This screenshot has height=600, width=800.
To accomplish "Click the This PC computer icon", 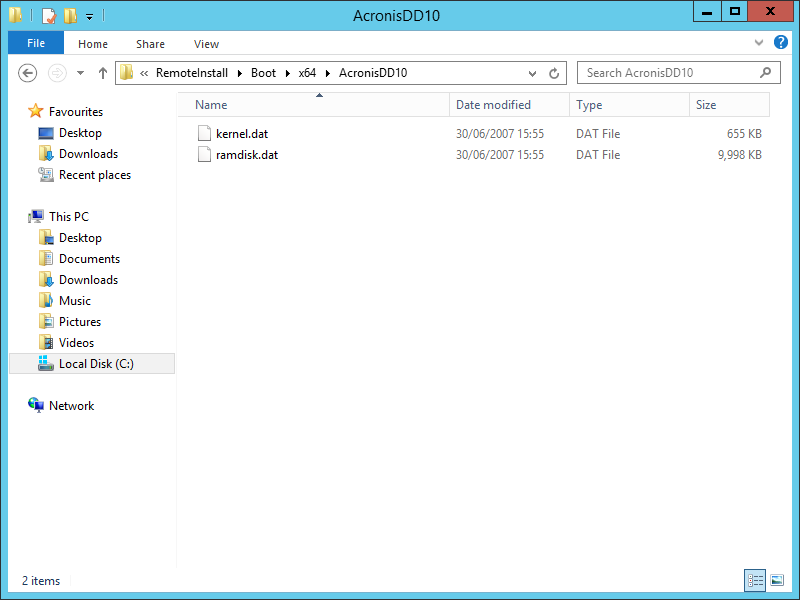I will tap(36, 216).
